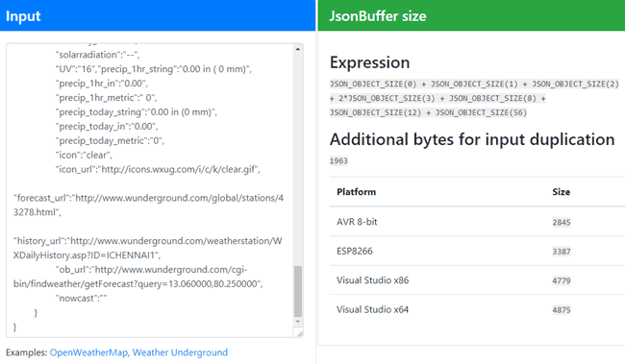Screen dimensions: 625x364
Task: Select the AVR 8-bit row
Action: pyautogui.click(x=477, y=222)
